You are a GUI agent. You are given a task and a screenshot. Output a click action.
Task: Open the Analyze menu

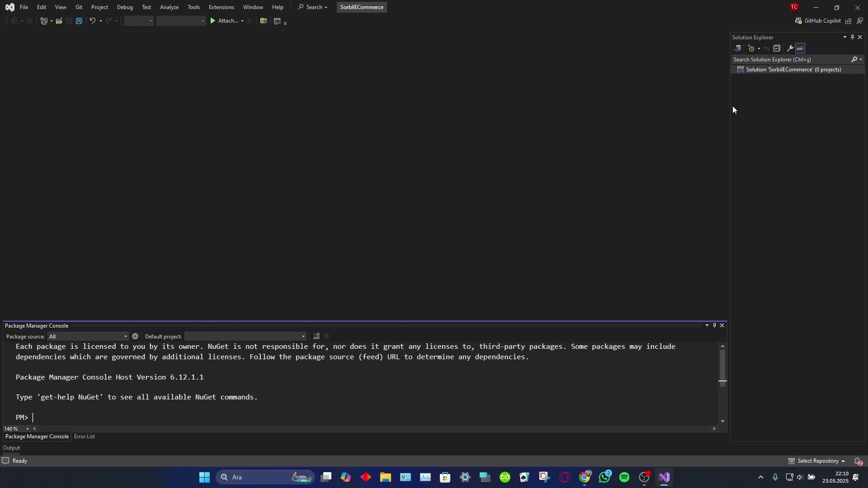(169, 7)
